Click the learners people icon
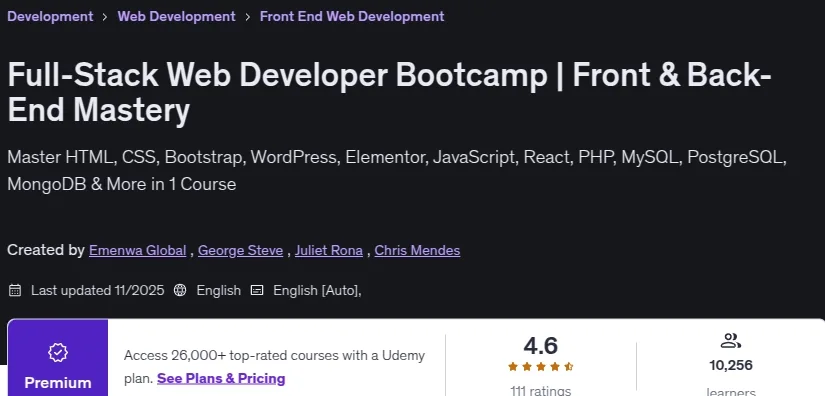The image size is (825, 396). coord(730,341)
